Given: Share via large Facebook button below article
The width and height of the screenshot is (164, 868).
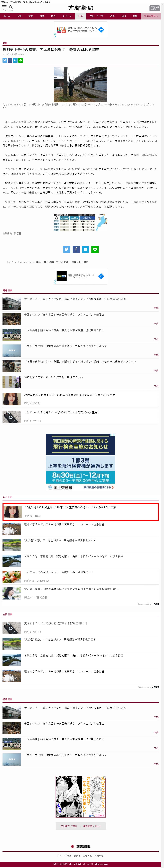Looking at the screenshot, I should [x=76, y=249].
